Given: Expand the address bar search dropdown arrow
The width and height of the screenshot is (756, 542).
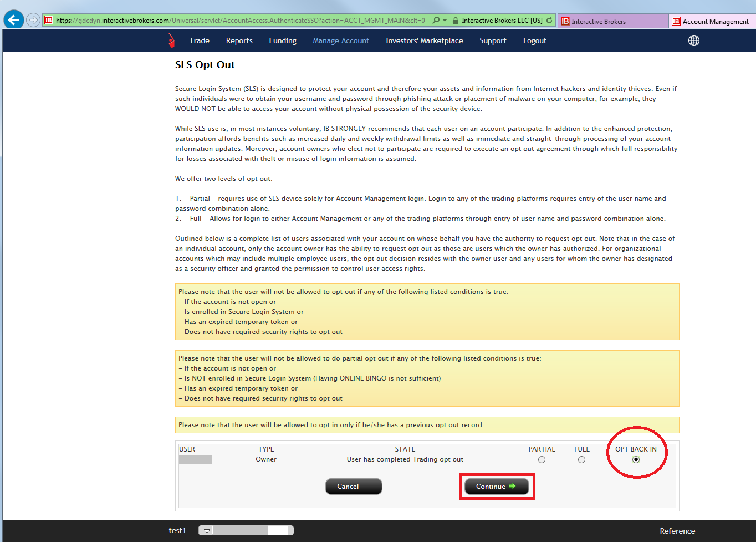Looking at the screenshot, I should point(445,21).
